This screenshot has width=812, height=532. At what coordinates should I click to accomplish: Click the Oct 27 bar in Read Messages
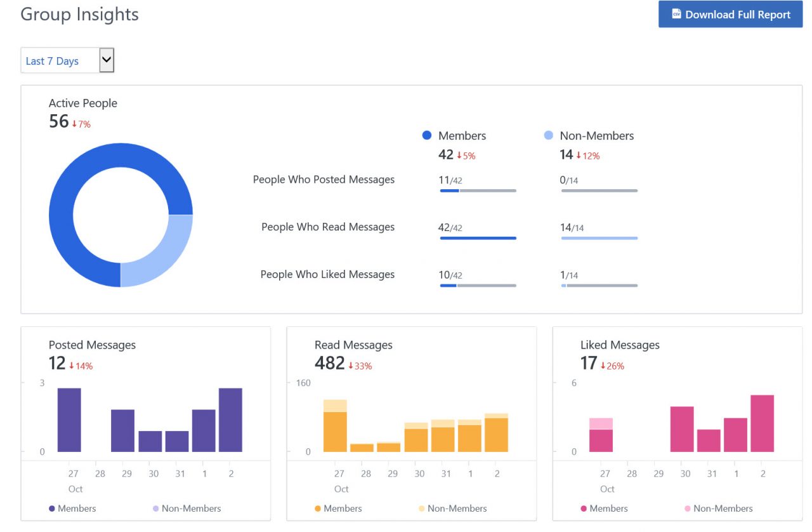pos(335,426)
